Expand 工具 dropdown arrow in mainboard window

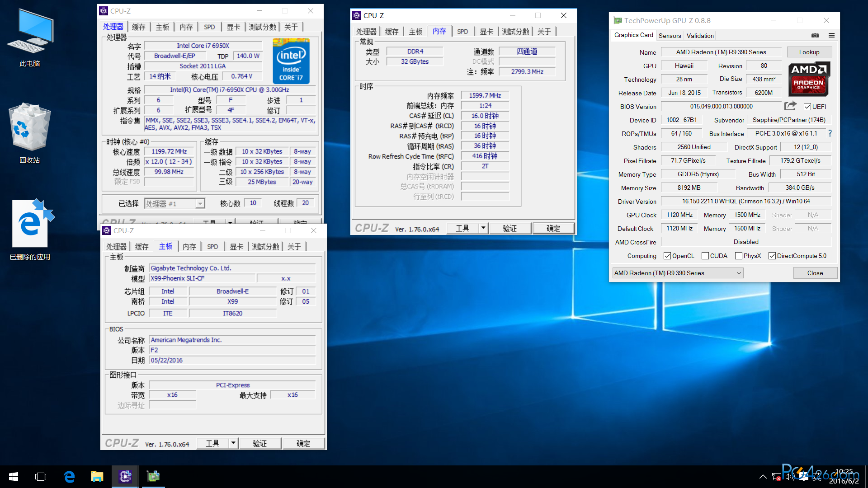point(233,443)
